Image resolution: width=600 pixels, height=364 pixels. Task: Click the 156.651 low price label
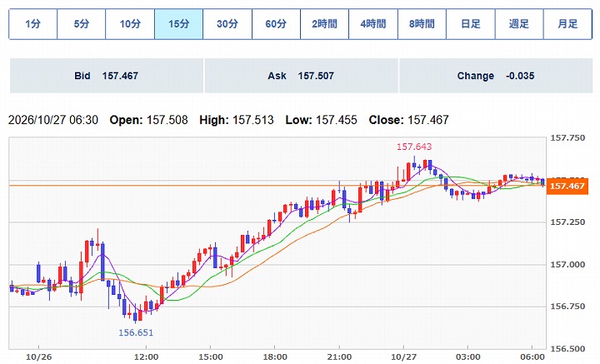(136, 332)
